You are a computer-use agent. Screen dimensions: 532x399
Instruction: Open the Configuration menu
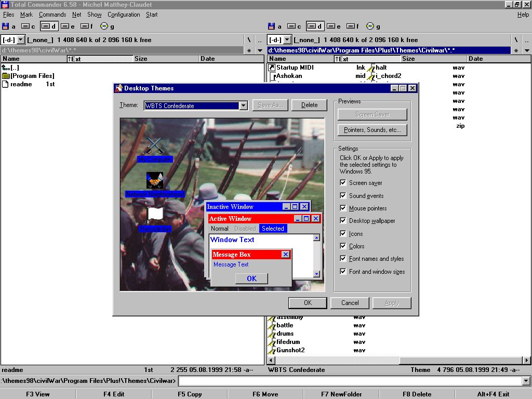coord(124,15)
